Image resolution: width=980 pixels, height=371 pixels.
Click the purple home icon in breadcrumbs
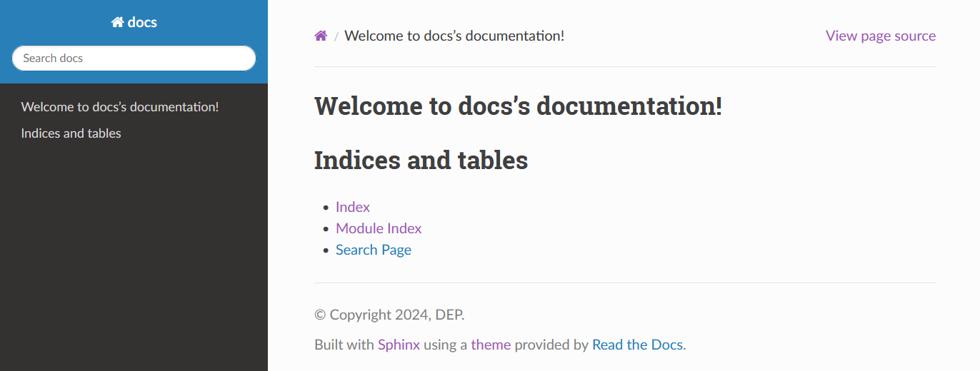coord(321,36)
